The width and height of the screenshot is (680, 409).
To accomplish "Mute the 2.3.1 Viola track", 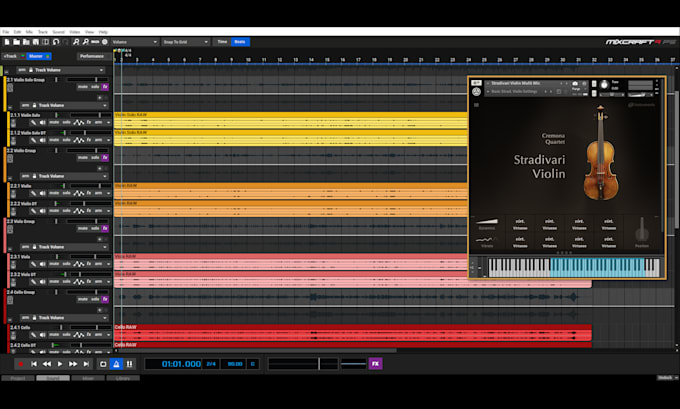I will click(54, 264).
